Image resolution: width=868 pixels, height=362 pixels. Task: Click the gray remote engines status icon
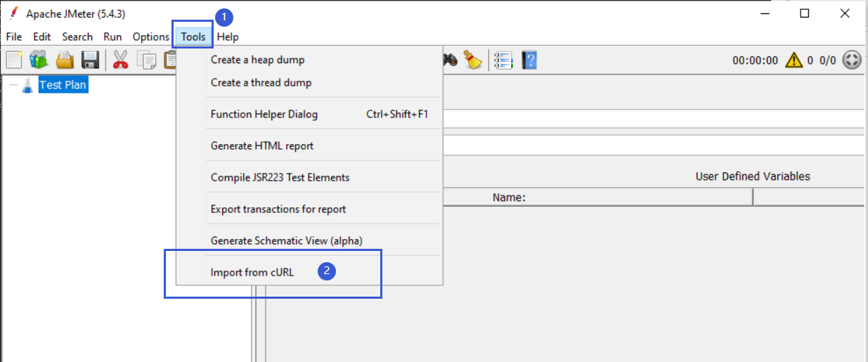point(852,60)
